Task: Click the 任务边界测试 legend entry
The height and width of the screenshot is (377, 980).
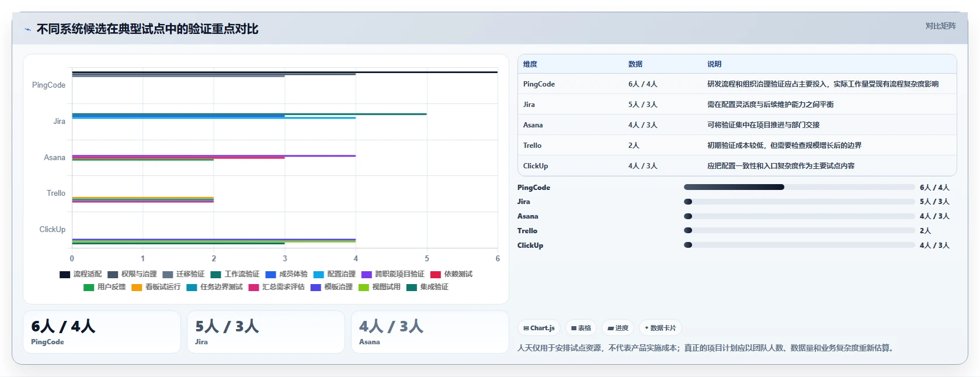Action: (214, 287)
